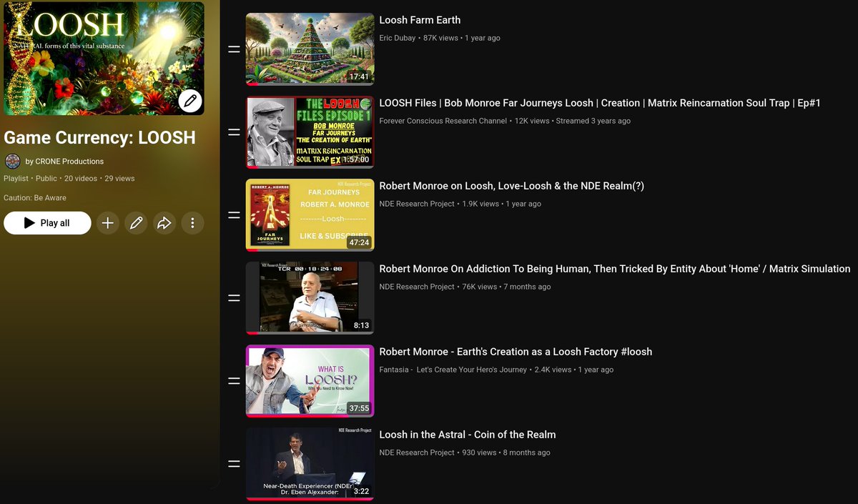Click the 3:22 duration badge

click(362, 491)
